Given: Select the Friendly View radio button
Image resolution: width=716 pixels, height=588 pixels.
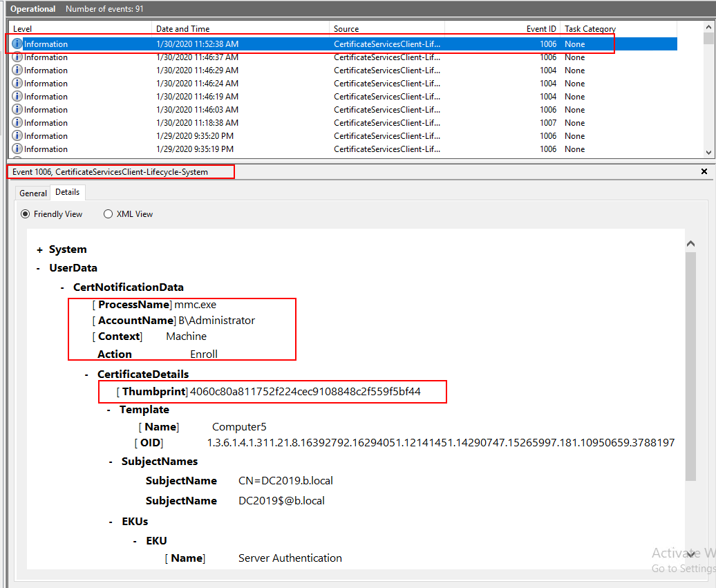Looking at the screenshot, I should [x=26, y=214].
